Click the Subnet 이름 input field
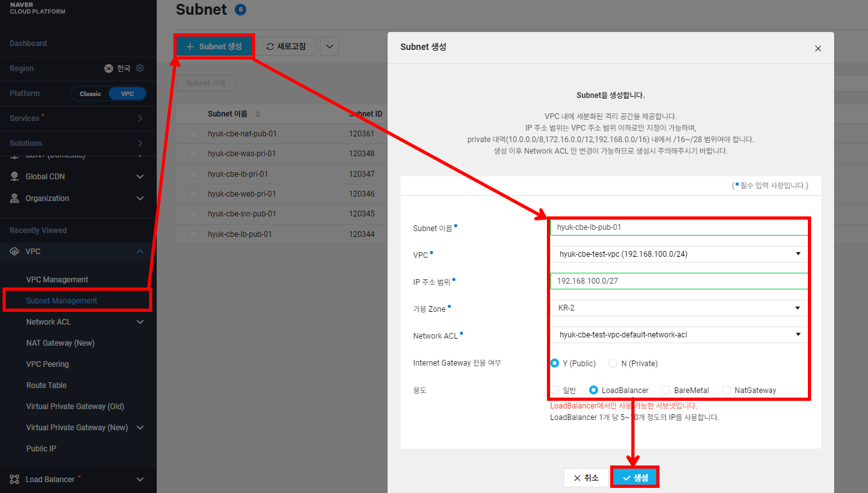Image resolution: width=868 pixels, height=493 pixels. tap(679, 227)
